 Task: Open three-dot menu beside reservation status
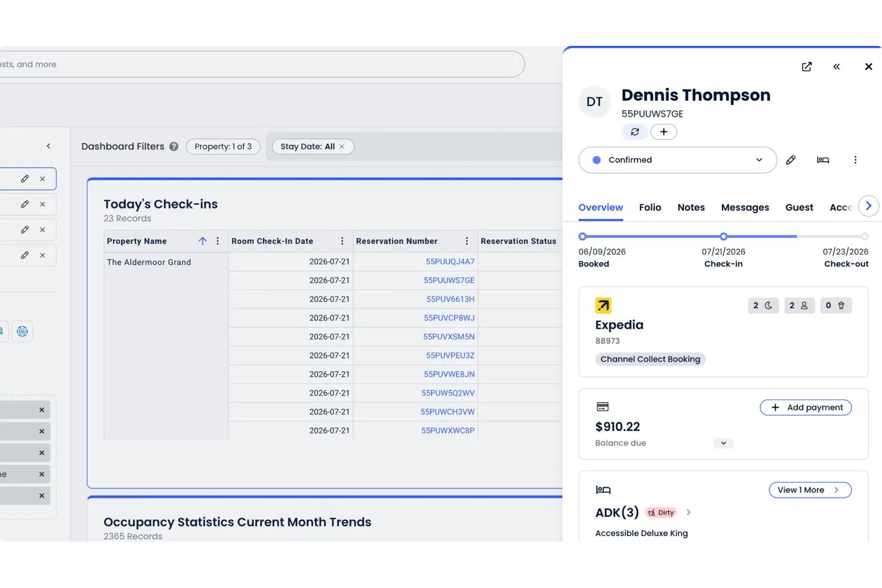[x=855, y=160]
